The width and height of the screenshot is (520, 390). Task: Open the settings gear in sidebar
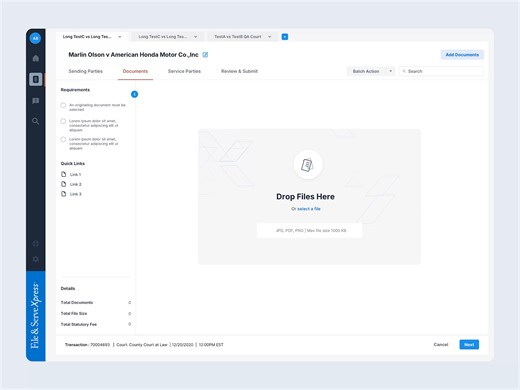pos(36,259)
